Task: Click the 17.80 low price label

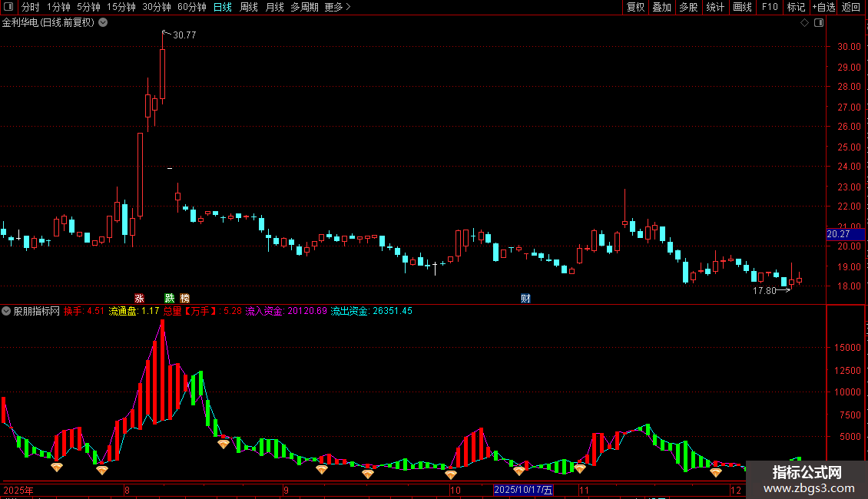Action: point(764,290)
